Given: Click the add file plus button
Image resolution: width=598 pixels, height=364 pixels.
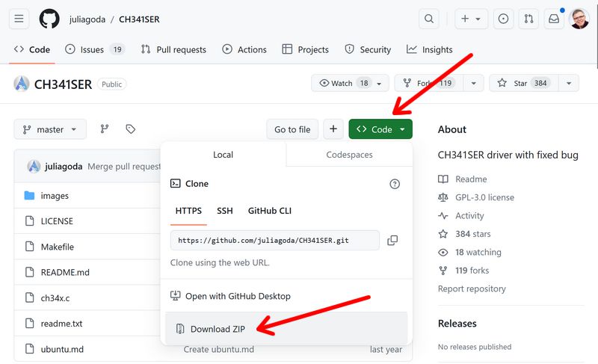Looking at the screenshot, I should 333,129.
